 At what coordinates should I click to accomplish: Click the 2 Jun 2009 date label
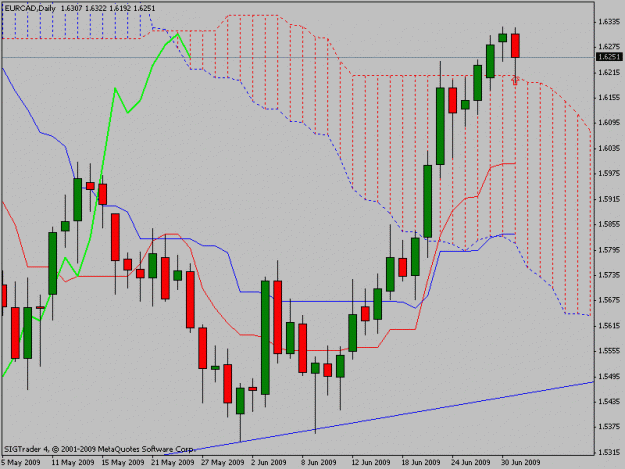point(269,462)
